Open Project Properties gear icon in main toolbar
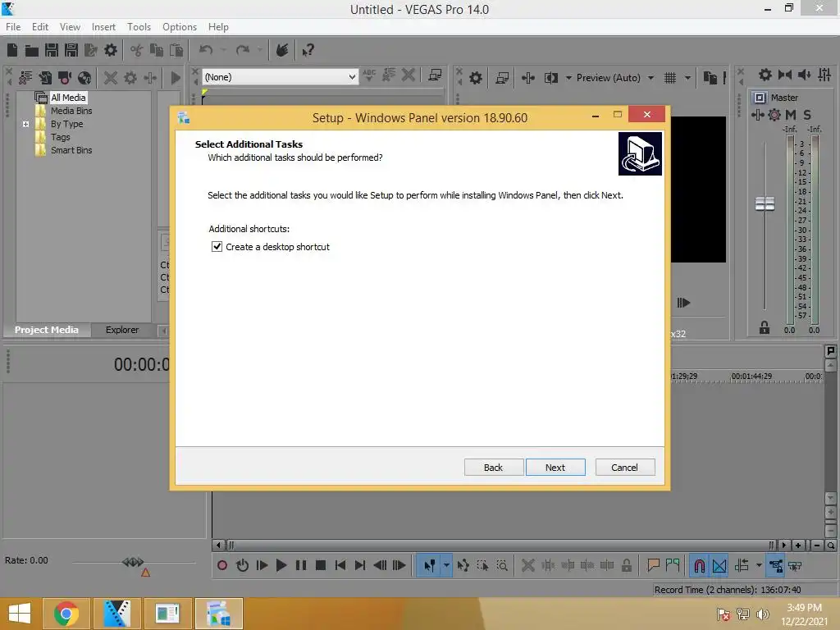This screenshot has width=840, height=630. [x=111, y=50]
